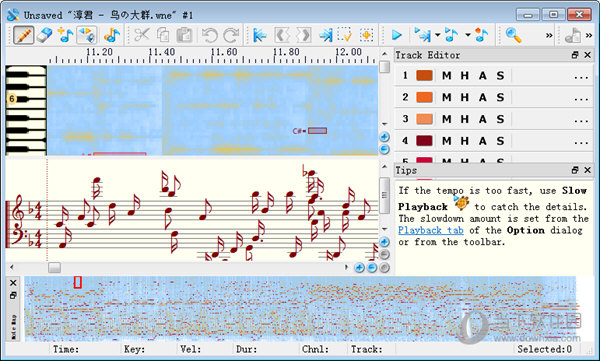The width and height of the screenshot is (600, 361).
Task: Jump to the end of the piece
Action: [325, 35]
